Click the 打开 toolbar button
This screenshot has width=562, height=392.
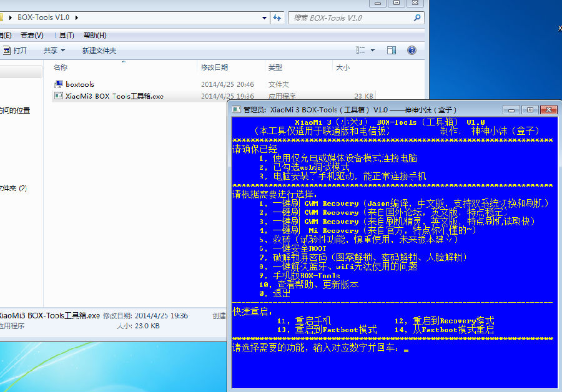(15, 51)
